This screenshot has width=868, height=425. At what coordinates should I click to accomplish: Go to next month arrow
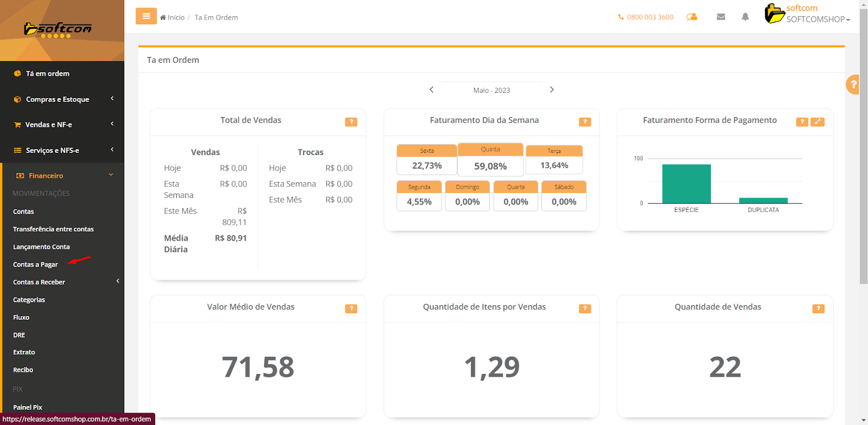coord(552,90)
